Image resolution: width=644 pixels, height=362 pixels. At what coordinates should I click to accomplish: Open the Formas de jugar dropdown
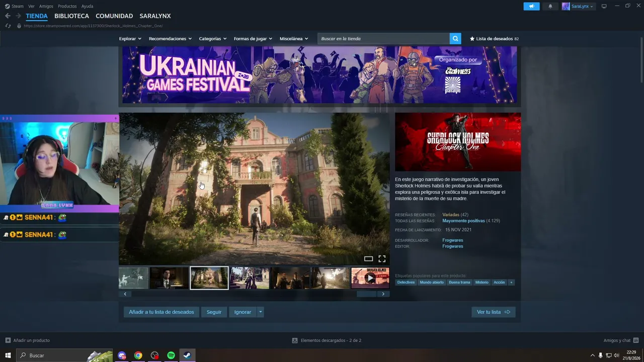coord(253,39)
